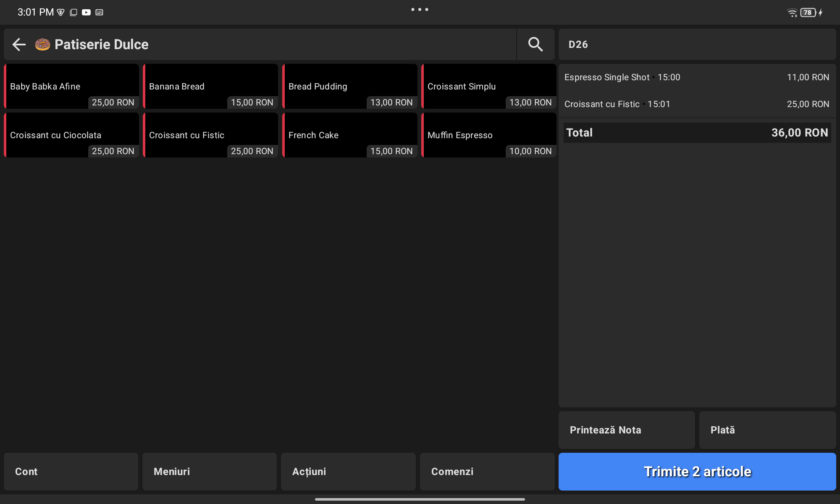Image resolution: width=840 pixels, height=504 pixels.
Task: Tap the battery indicator icon
Action: tap(808, 13)
